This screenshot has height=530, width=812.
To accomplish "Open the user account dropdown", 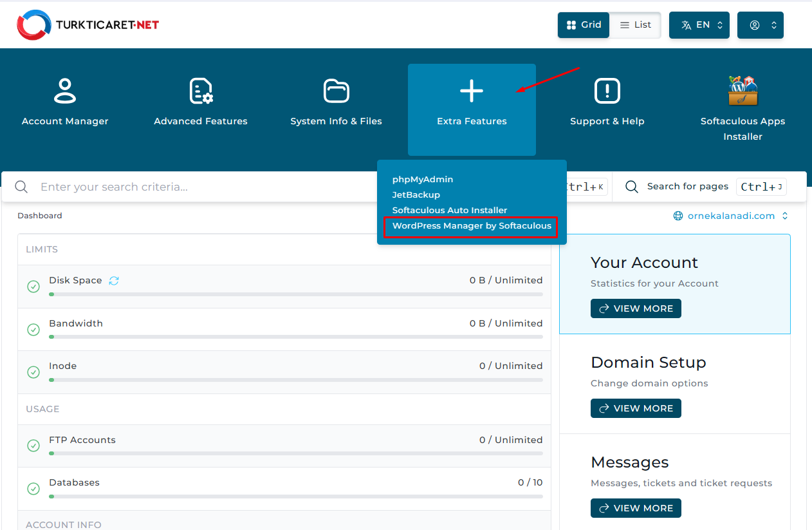I will click(x=761, y=25).
